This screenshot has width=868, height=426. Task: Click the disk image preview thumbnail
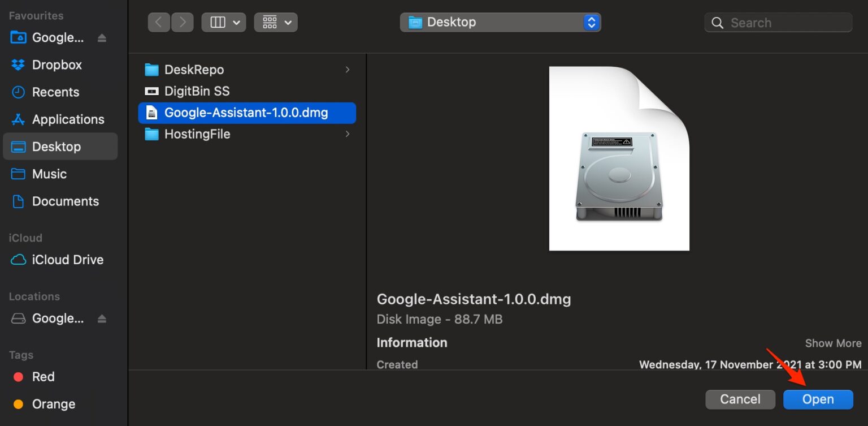click(618, 158)
